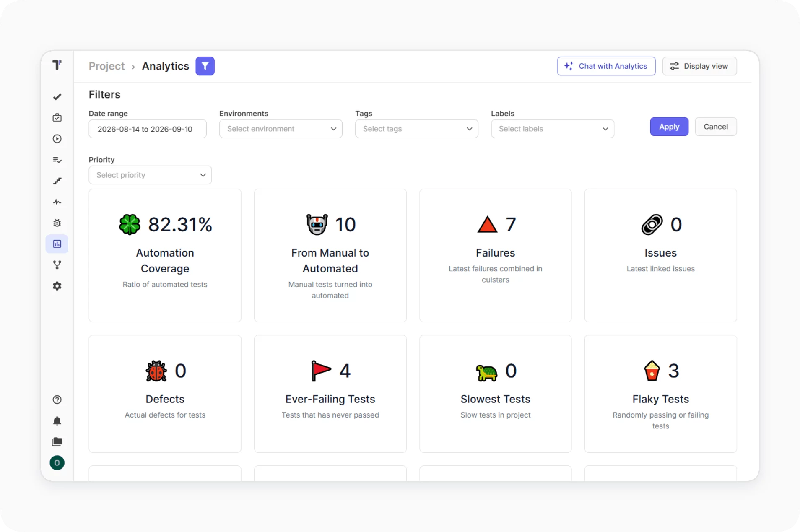Click the turtle Slowest Tests icon
Viewport: 800px width, 532px height.
pos(486,372)
